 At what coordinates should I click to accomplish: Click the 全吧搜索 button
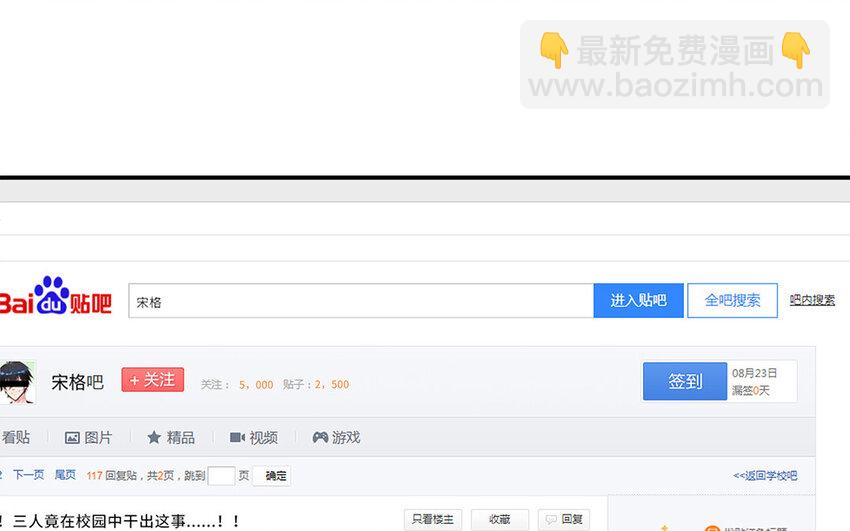pyautogui.click(x=732, y=301)
